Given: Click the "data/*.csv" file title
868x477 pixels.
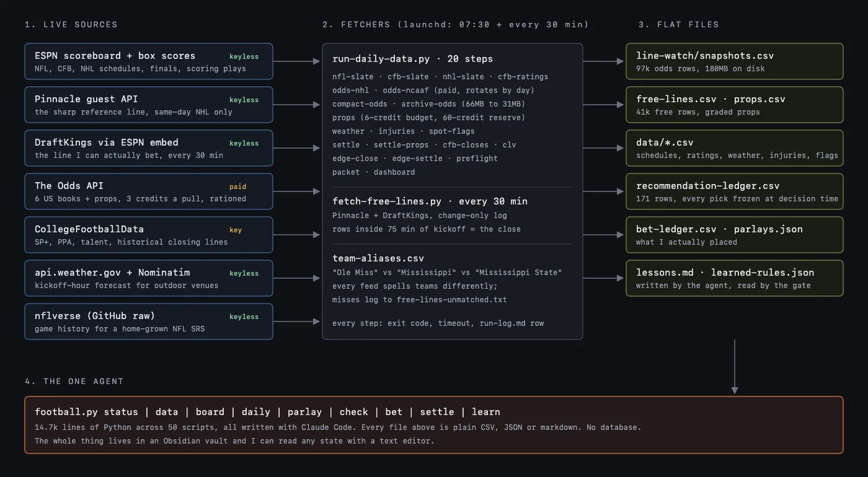Looking at the screenshot, I should tap(665, 142).
